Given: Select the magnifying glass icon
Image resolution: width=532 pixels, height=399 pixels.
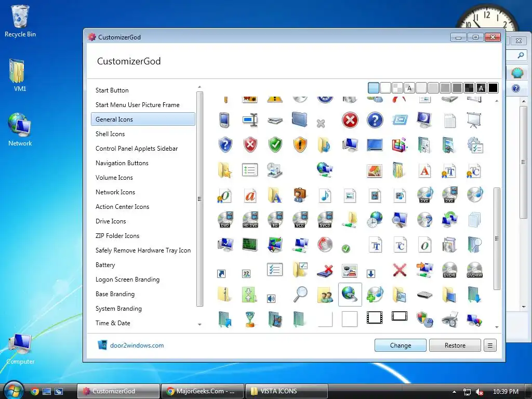Looking at the screenshot, I should coord(300,295).
